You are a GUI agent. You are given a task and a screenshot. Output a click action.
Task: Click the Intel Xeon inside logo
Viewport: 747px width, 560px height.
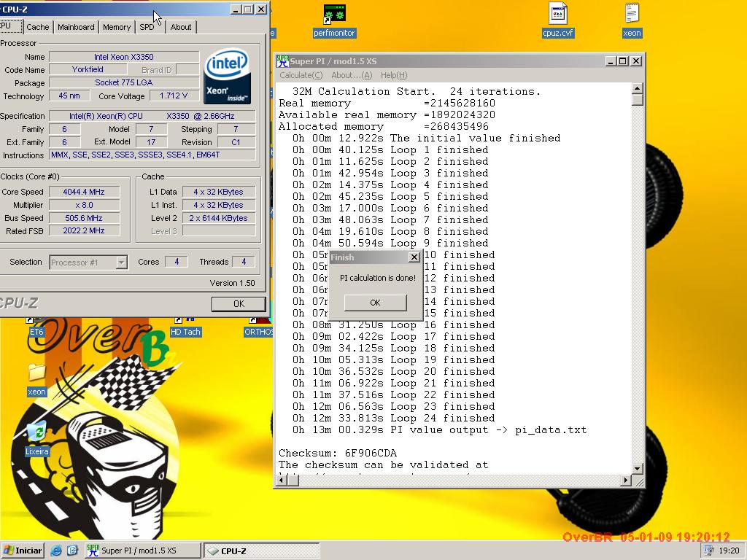[x=228, y=76]
